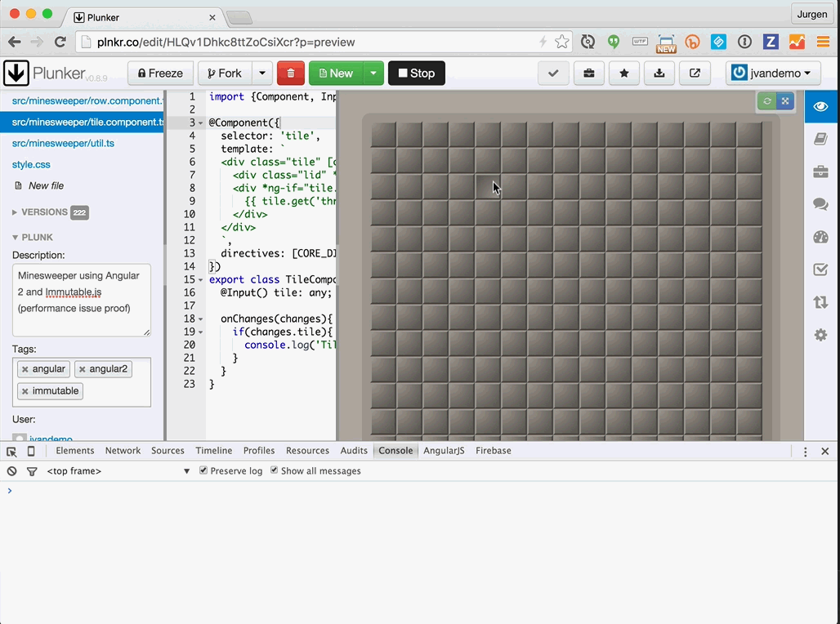Click the red trash delete button
This screenshot has height=624, width=840.
tap(290, 74)
